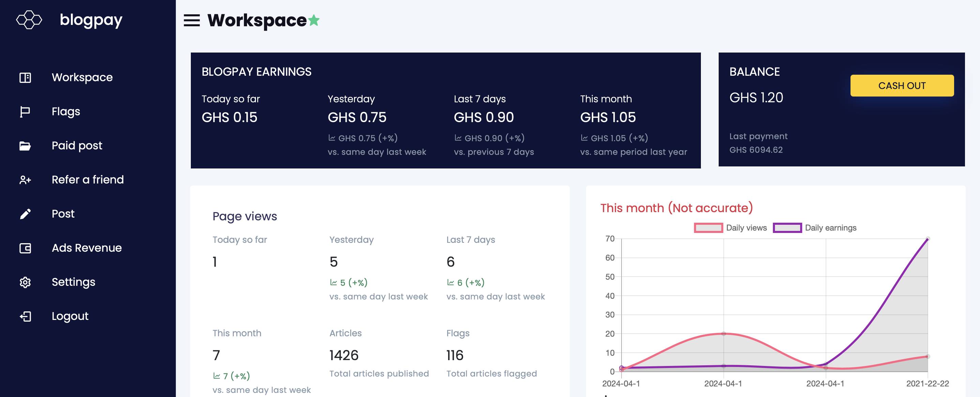Click trend icon beside GHS 1.05 (+%)
The image size is (980, 397).
coord(584,138)
